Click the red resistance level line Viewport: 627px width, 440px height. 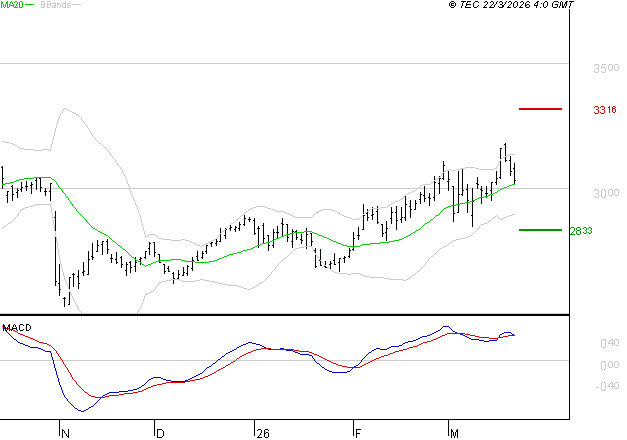[x=540, y=109]
